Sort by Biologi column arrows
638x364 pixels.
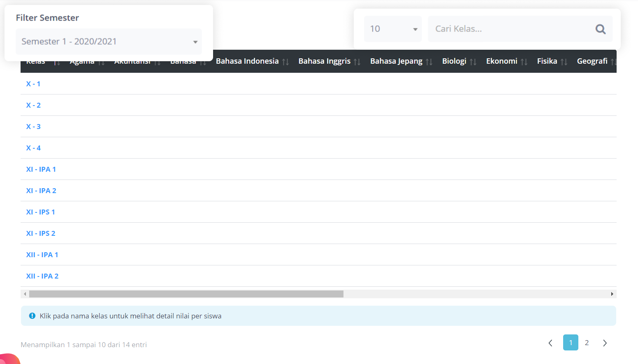click(473, 62)
